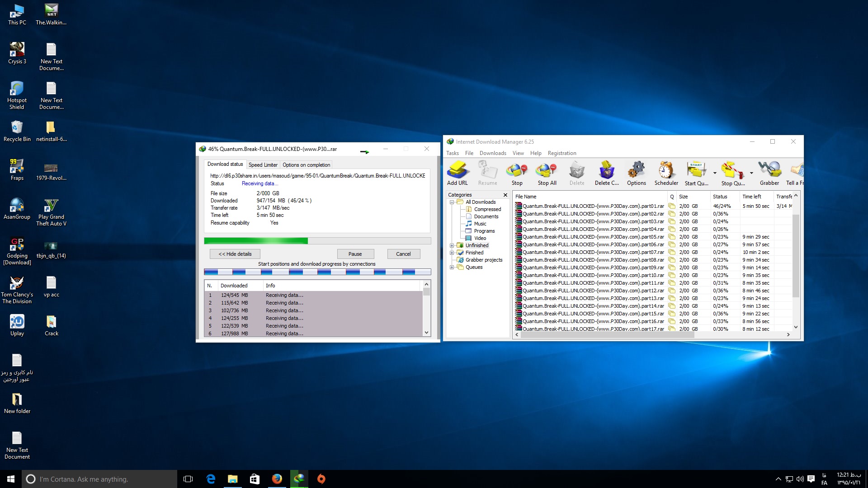This screenshot has width=868, height=488.
Task: Click the Stop Queue toolbar icon
Action: 733,174
